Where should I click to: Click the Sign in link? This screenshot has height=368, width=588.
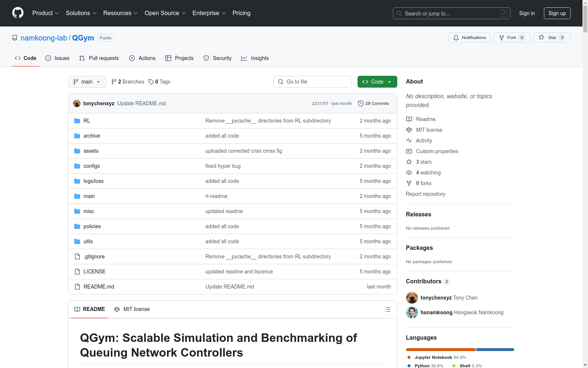coord(527,13)
